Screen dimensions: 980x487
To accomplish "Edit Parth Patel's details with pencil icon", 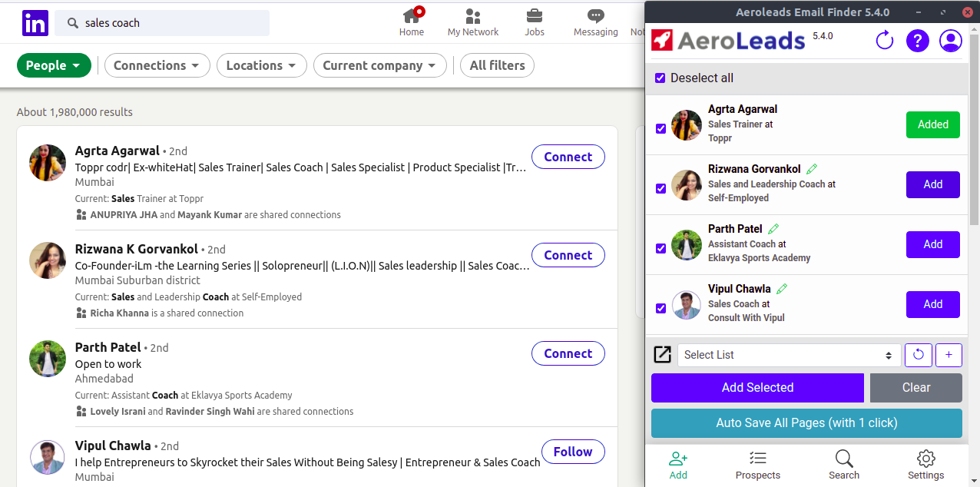I will point(773,229).
